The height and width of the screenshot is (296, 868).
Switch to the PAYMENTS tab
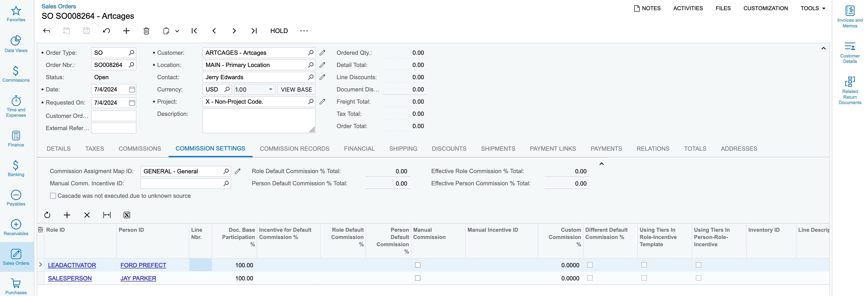pyautogui.click(x=606, y=149)
